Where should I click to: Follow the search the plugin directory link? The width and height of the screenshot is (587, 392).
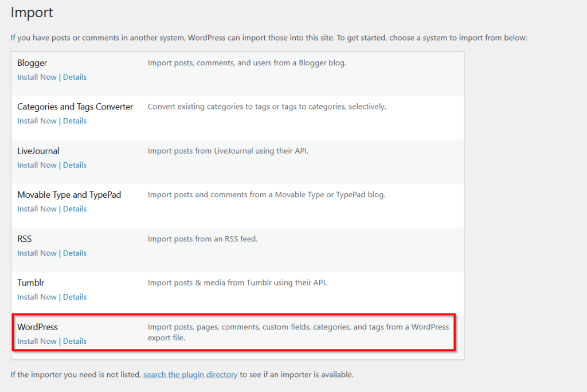pyautogui.click(x=190, y=375)
